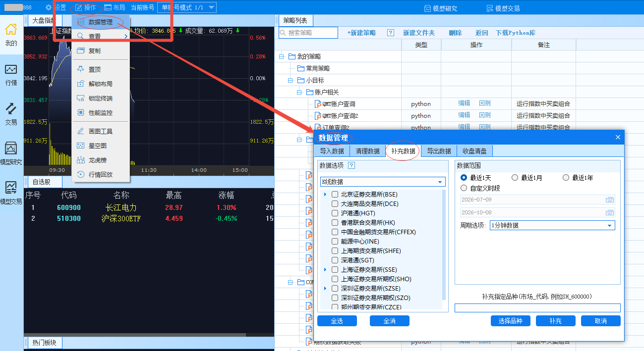Click the 补充 button
This screenshot has height=351, width=644.
coord(555,321)
